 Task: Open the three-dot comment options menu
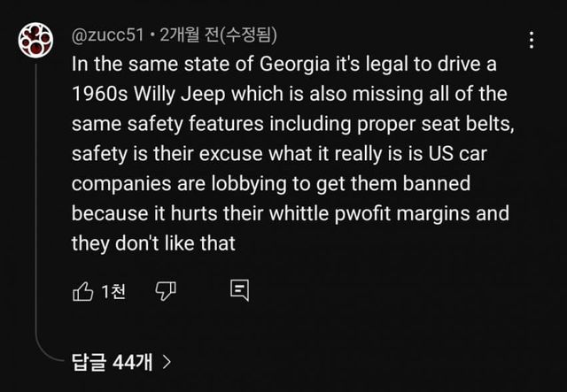(x=531, y=41)
